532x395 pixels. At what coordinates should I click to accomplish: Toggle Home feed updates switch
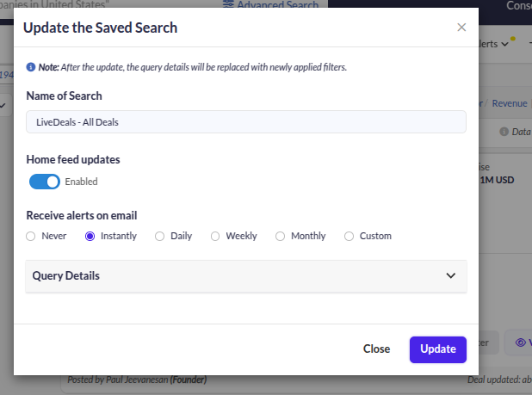(44, 182)
